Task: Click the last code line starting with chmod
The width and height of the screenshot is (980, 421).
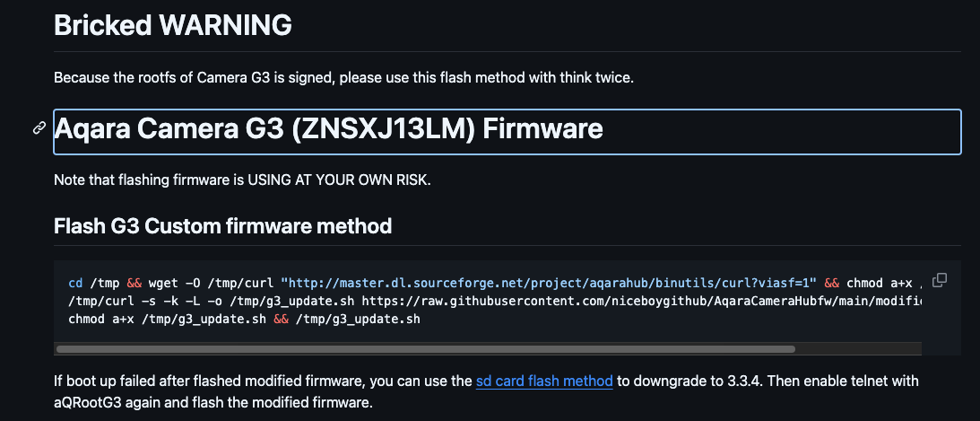Action: tap(244, 319)
